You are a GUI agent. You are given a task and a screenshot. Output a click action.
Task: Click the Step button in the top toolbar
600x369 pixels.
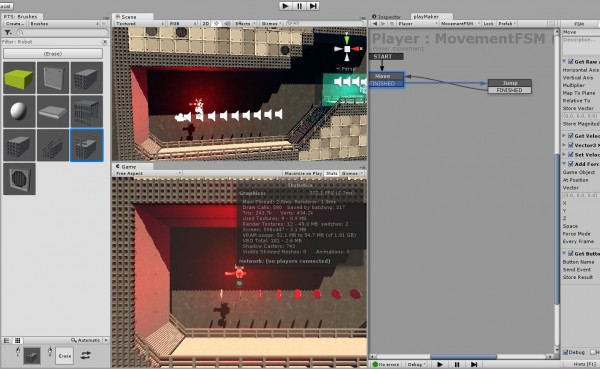313,6
